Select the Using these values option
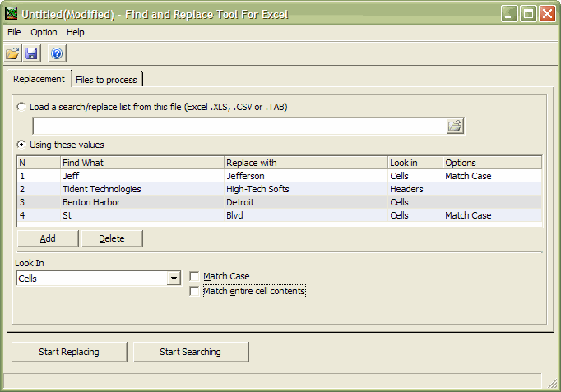This screenshot has width=561, height=392. pyautogui.click(x=21, y=145)
